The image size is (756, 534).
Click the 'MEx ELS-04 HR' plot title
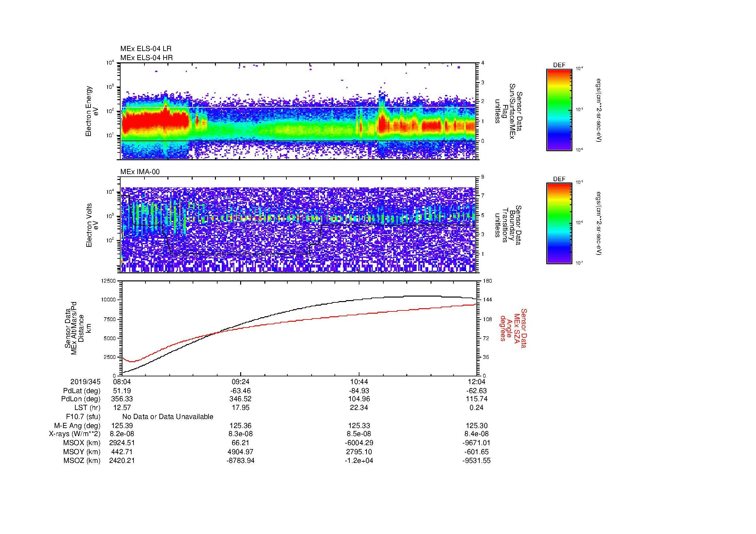tap(146, 58)
